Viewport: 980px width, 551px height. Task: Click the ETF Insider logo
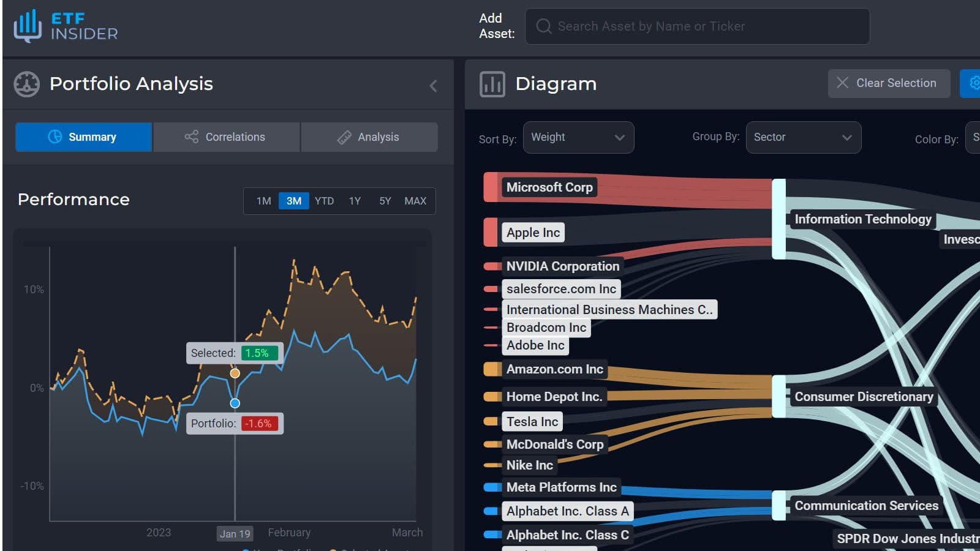[x=66, y=26]
